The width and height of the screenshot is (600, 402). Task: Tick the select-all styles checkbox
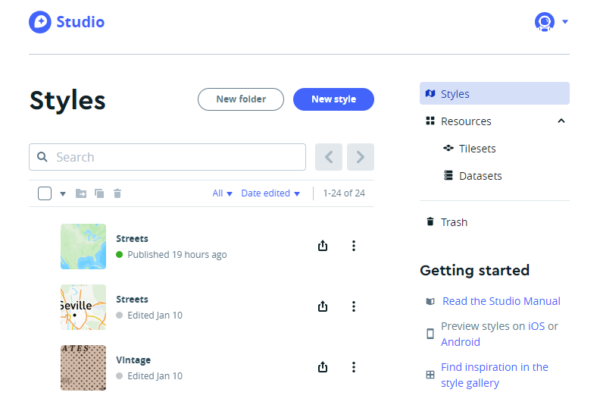(x=45, y=193)
